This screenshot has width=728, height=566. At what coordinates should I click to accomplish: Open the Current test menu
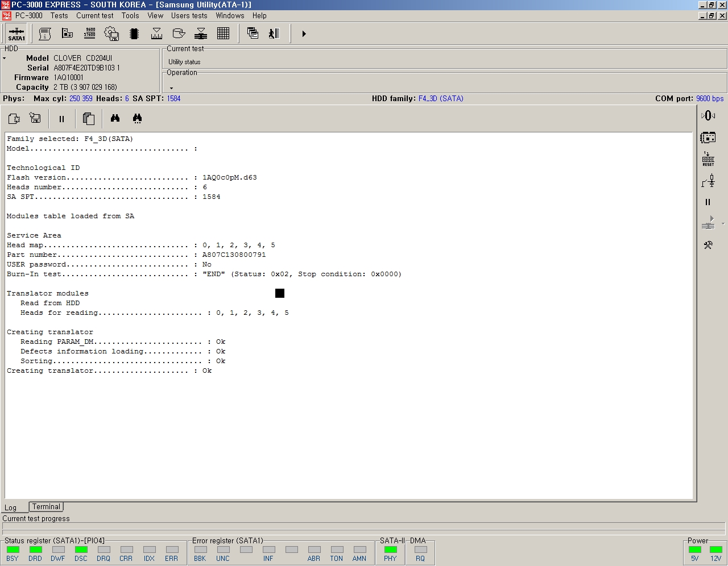[x=95, y=15]
